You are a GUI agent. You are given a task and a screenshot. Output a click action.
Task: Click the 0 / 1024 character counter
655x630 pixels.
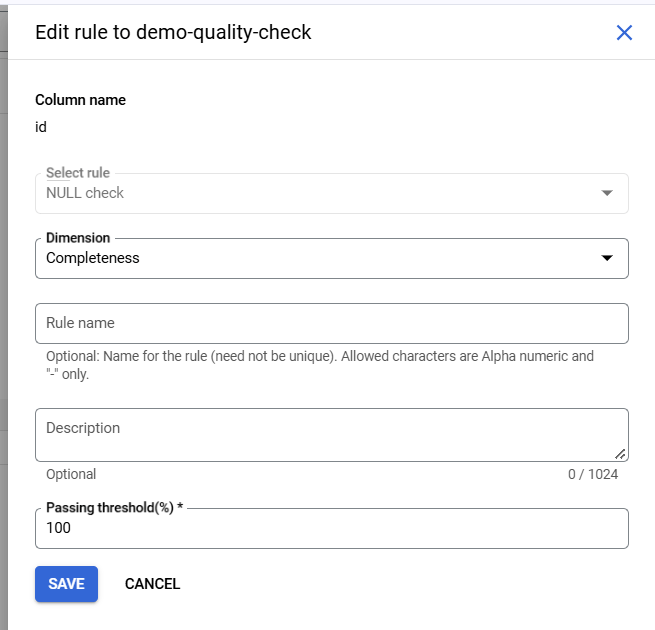593,474
